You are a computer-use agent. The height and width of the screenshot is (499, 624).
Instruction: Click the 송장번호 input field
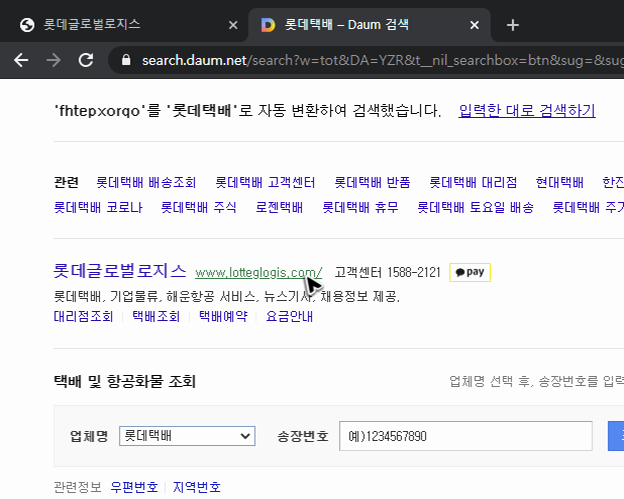point(466,436)
